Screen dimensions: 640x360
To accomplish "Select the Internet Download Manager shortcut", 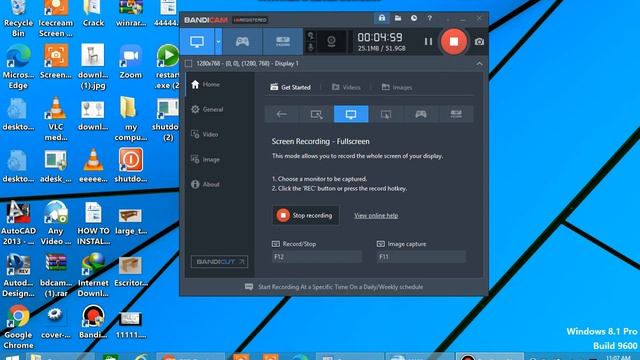I will click(x=93, y=275).
